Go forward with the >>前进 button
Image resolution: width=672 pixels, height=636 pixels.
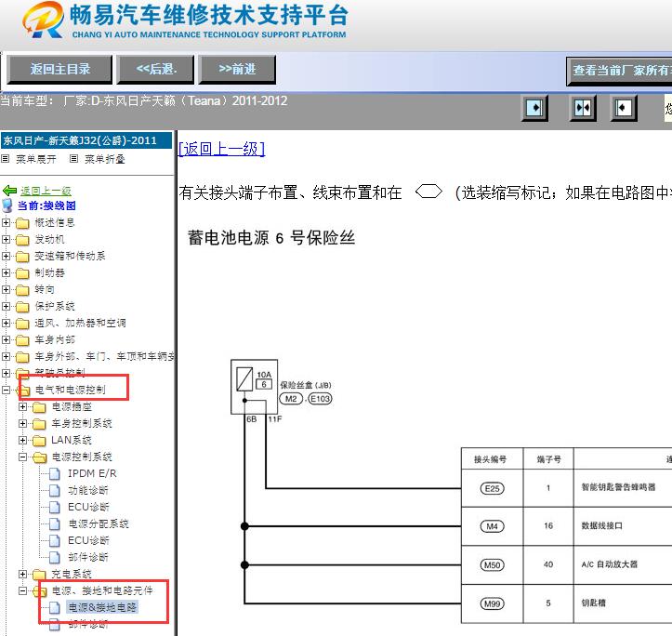coord(237,69)
